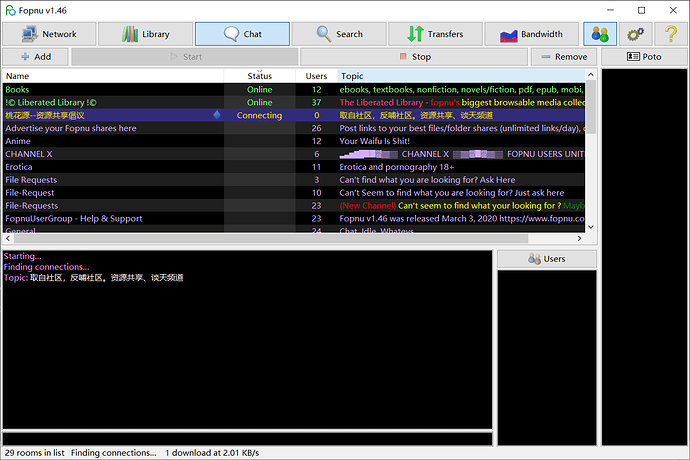
Task: Go to the Transfers tab
Action: [x=435, y=34]
